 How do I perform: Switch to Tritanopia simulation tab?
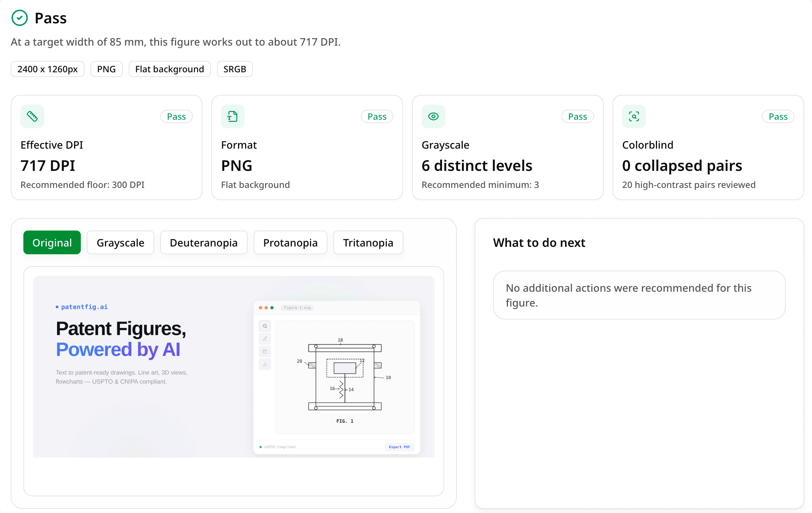tap(368, 242)
